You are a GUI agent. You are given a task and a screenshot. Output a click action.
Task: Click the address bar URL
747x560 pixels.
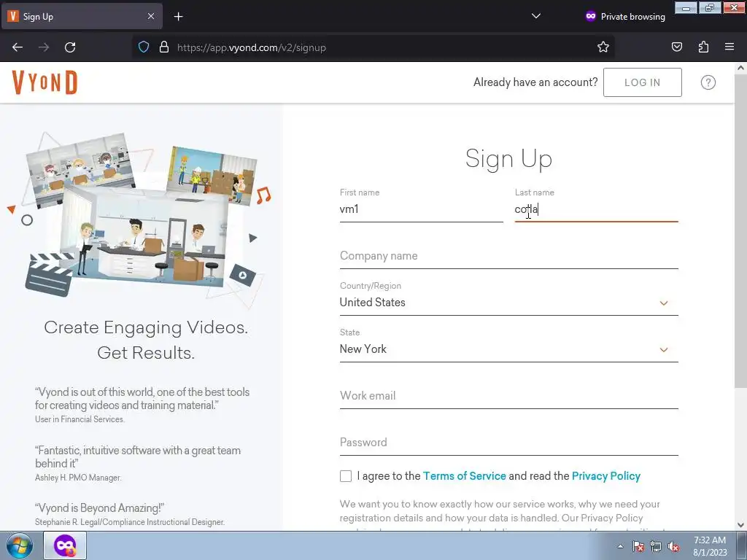point(252,47)
